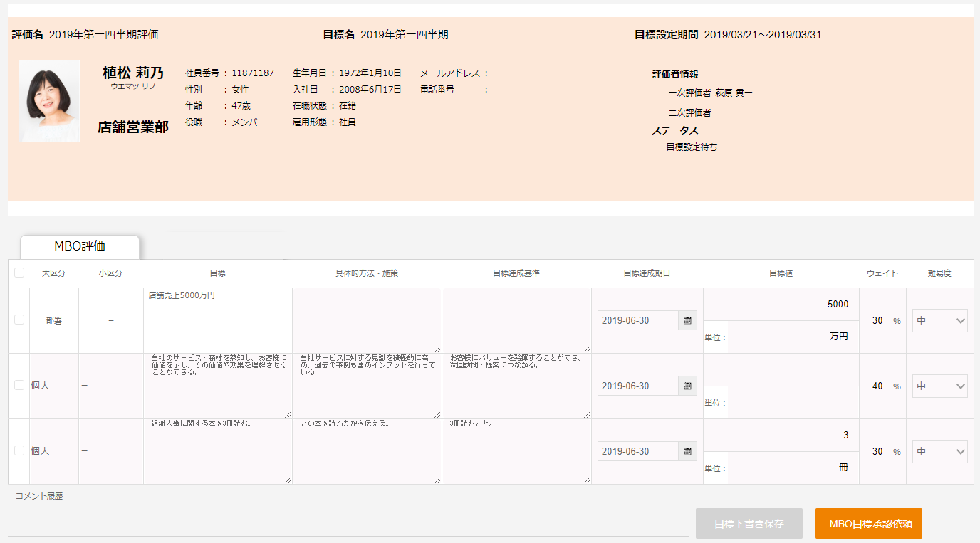Expand 難易度 dropdown in the 40% weight row
This screenshot has height=543, width=980.
pos(939,386)
